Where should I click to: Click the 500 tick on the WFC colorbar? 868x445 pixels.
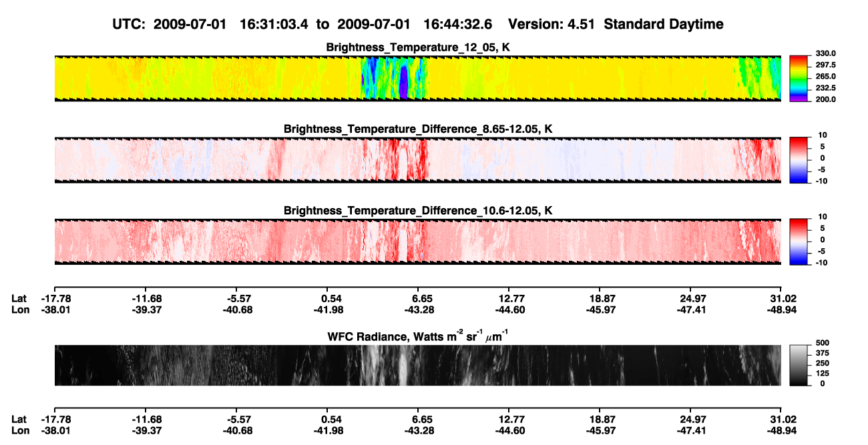[x=823, y=342]
